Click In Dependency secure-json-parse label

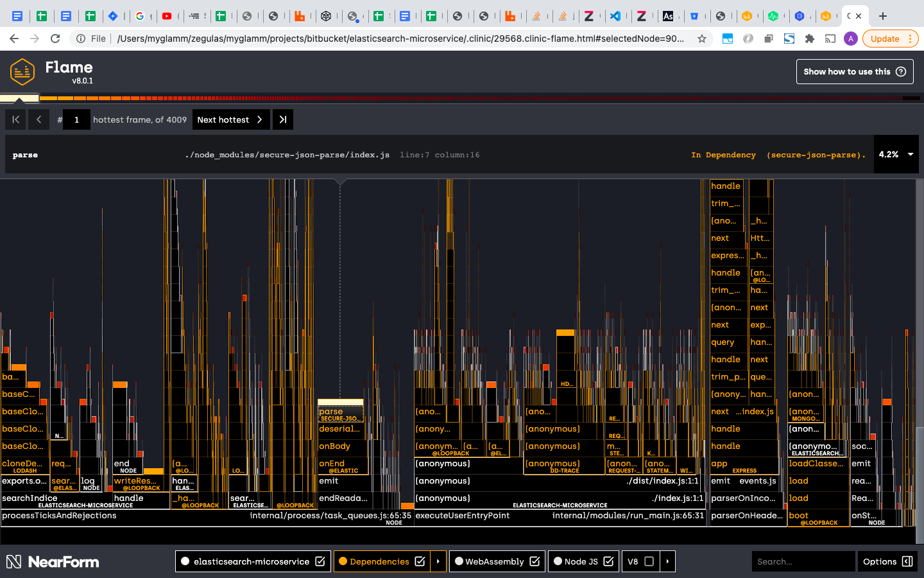pyautogui.click(x=778, y=155)
